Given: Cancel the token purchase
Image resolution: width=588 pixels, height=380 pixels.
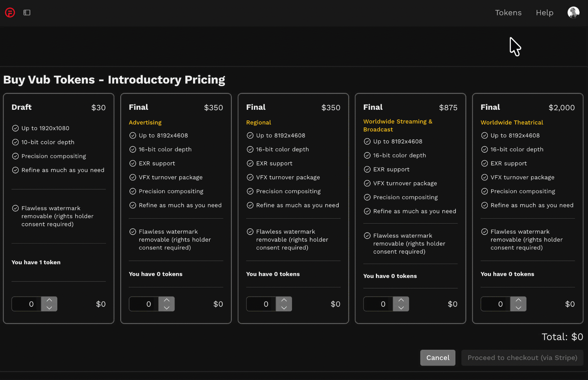Looking at the screenshot, I should click(438, 357).
